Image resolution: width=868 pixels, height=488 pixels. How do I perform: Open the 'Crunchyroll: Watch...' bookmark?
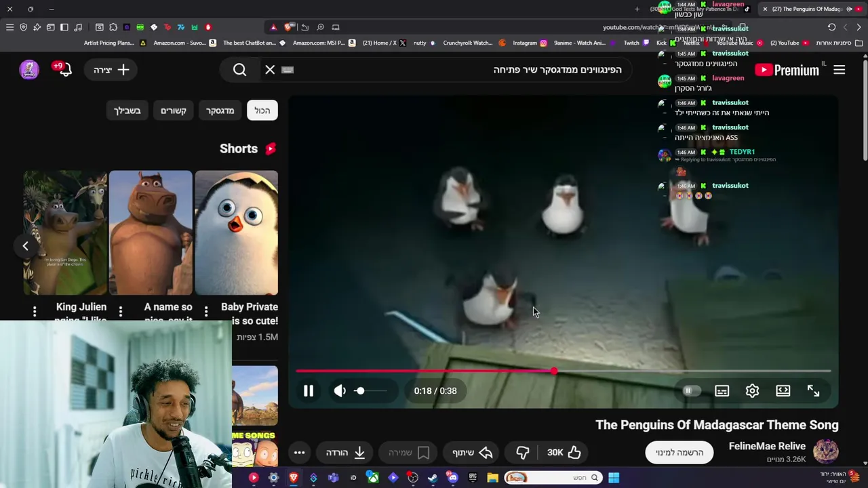click(x=473, y=43)
